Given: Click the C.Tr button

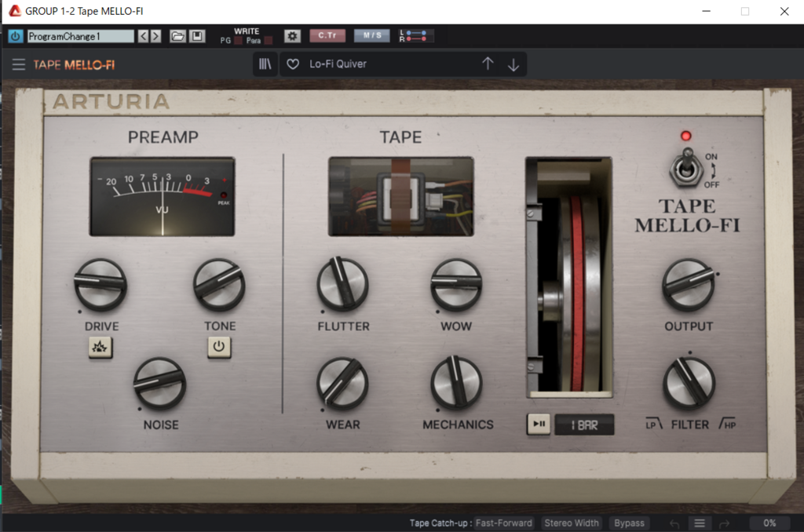Looking at the screenshot, I should coord(327,35).
